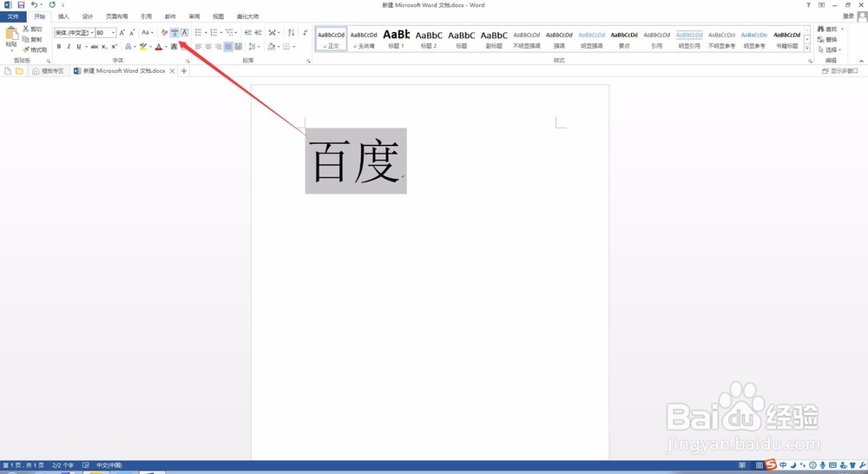Click 替换 (Replace) button
The height and width of the screenshot is (474, 868).
coord(828,39)
